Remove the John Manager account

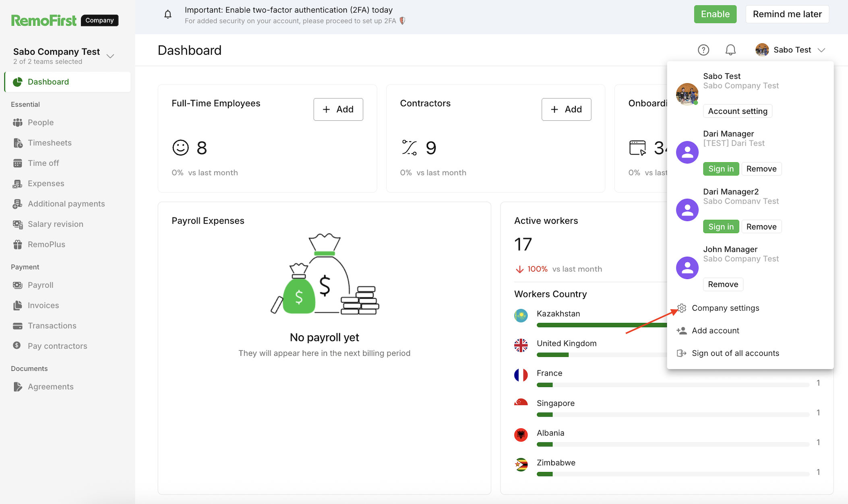723,284
